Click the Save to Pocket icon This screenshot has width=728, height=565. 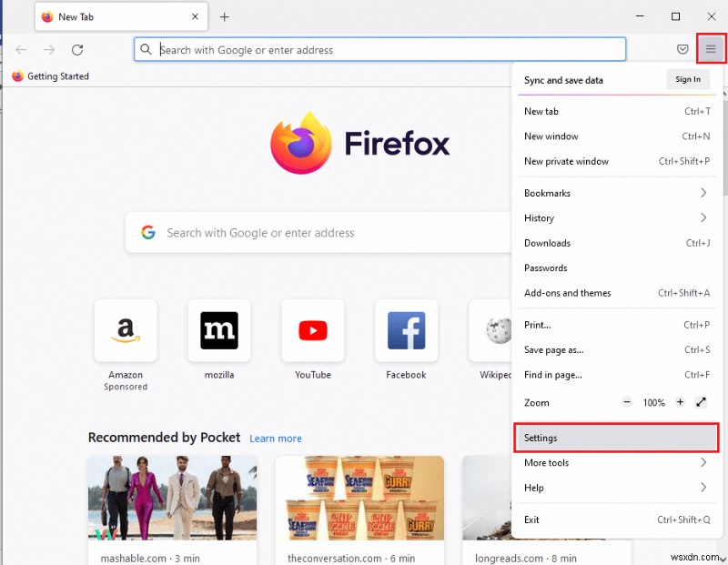[x=683, y=50]
